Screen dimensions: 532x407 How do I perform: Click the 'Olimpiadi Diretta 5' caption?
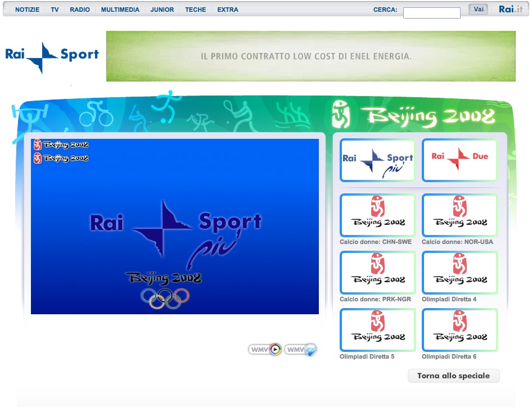click(x=367, y=356)
